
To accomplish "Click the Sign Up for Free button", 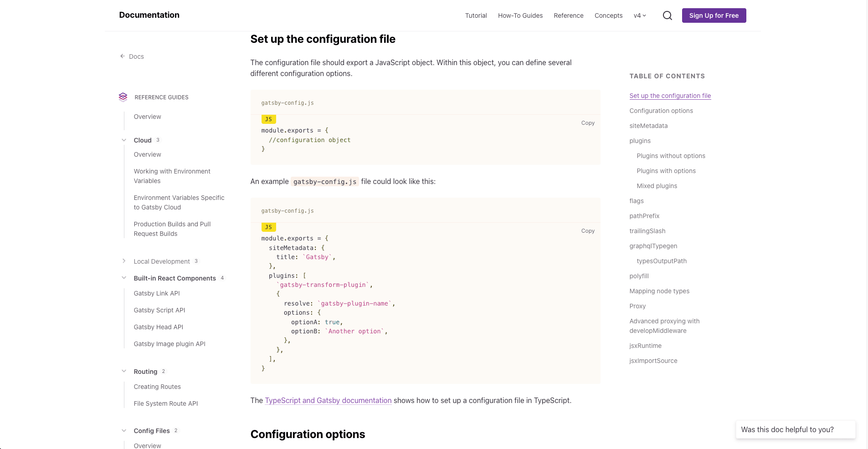I will [x=714, y=15].
